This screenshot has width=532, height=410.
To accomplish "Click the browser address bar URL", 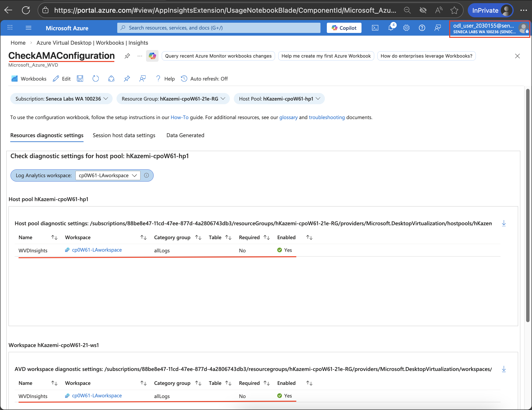I will click(225, 10).
